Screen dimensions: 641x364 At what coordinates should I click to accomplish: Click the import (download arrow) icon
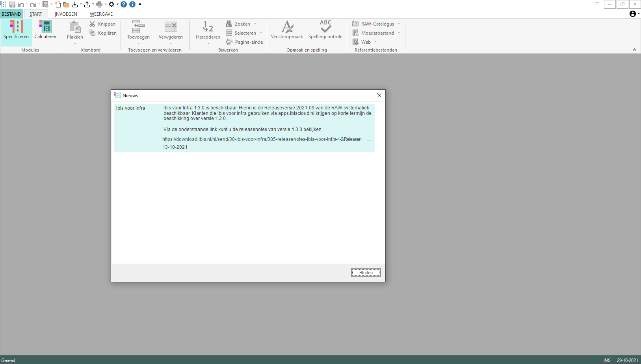75,4
